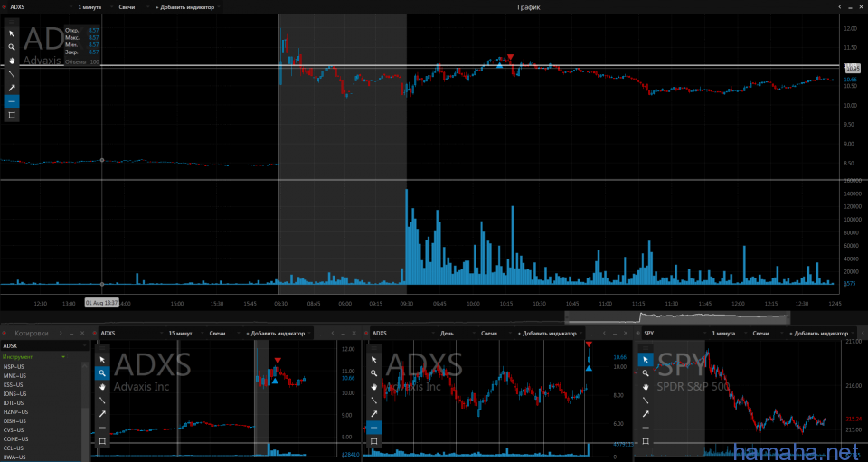Select the line tool in the SPY chart
Image resolution: width=868 pixels, height=462 pixels.
pyautogui.click(x=646, y=400)
